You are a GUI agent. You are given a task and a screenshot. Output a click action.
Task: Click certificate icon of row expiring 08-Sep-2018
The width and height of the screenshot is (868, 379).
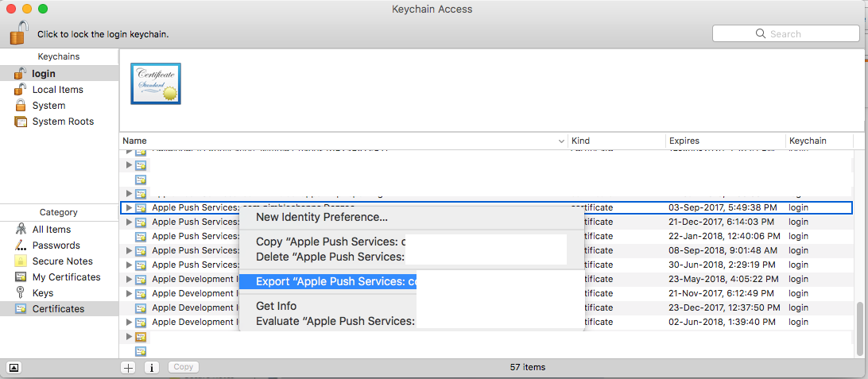(141, 250)
